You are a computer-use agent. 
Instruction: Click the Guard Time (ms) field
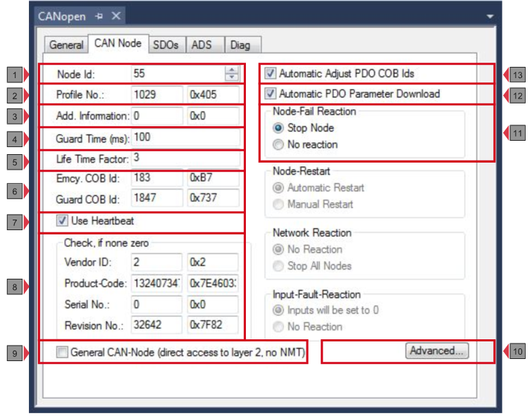[x=185, y=137]
